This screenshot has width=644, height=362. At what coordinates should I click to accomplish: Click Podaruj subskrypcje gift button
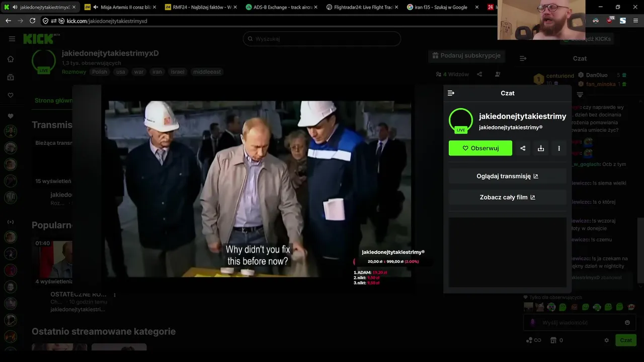[x=467, y=55]
